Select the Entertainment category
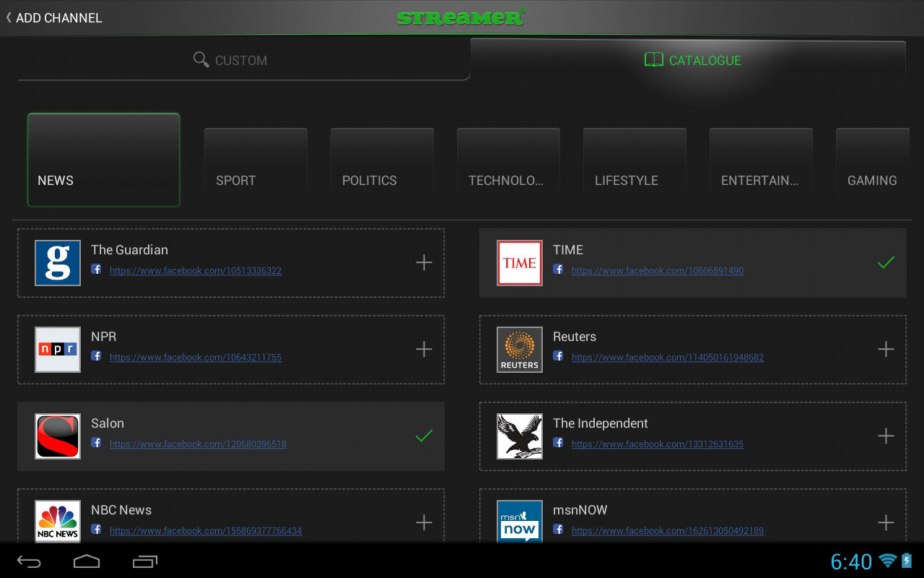This screenshot has width=924, height=578. [x=761, y=160]
